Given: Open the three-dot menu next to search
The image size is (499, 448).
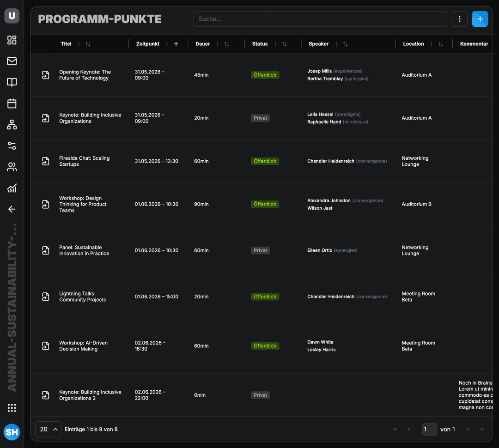Looking at the screenshot, I should click(460, 19).
